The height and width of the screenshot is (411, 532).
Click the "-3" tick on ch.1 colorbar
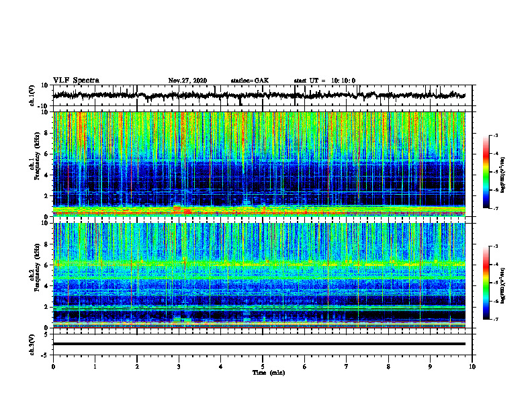coord(496,136)
